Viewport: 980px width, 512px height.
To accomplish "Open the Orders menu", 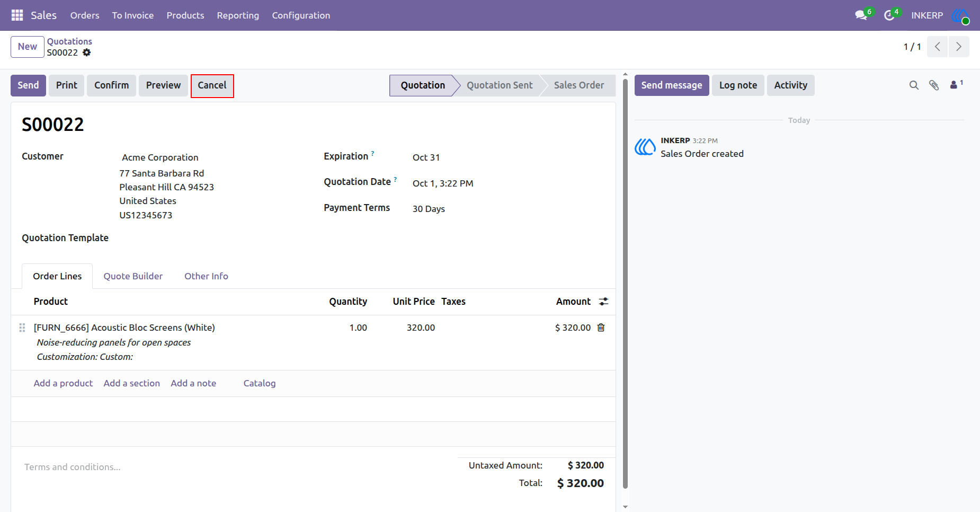I will click(x=85, y=15).
